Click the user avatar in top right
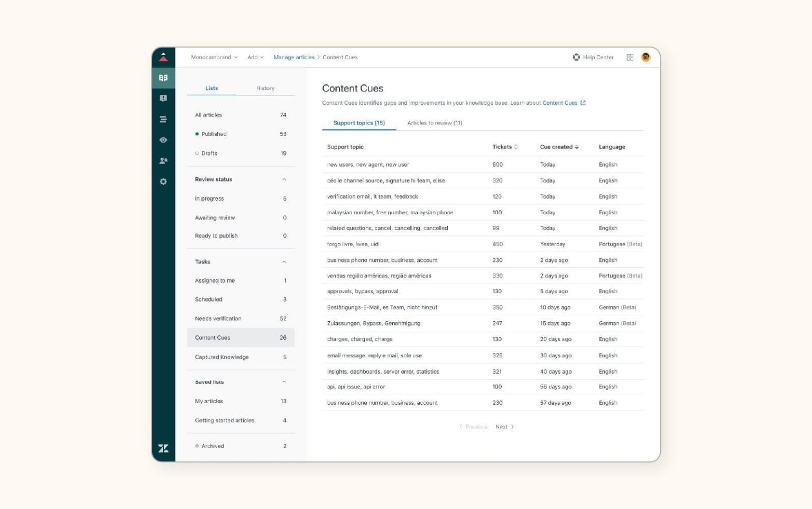This screenshot has height=509, width=812. (x=646, y=57)
